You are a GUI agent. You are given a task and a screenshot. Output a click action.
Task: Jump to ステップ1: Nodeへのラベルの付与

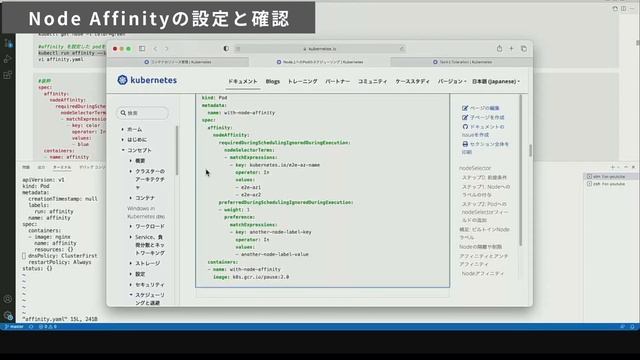486,191
